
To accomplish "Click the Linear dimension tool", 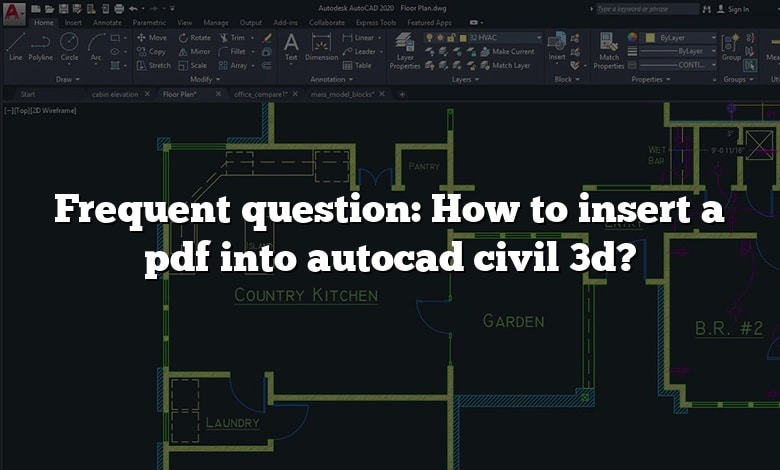I will point(358,37).
